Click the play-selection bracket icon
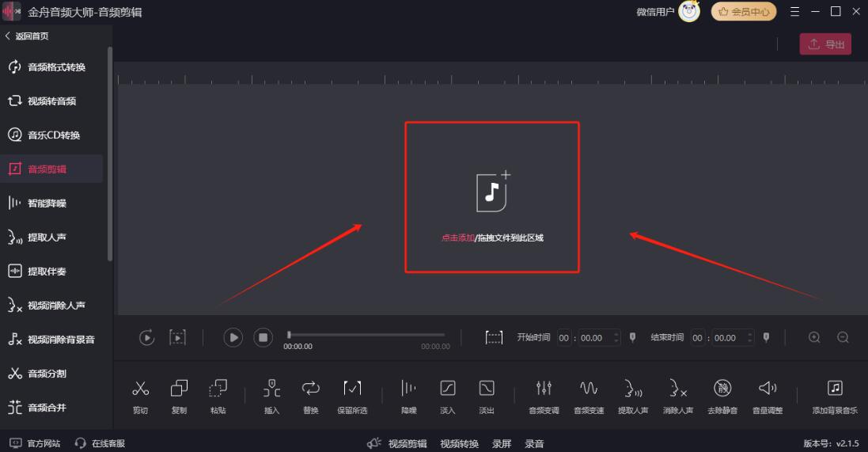The image size is (868, 452). tap(177, 337)
